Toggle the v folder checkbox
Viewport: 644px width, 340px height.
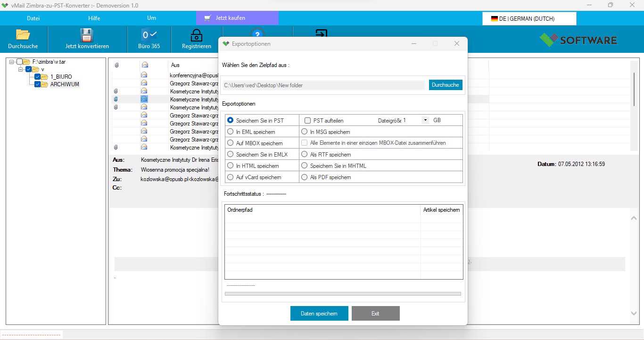29,69
